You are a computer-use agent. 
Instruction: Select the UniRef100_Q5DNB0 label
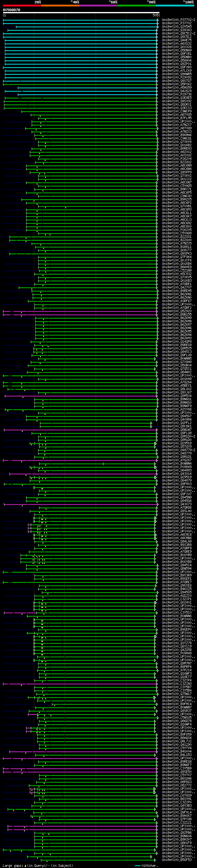(177, 57)
